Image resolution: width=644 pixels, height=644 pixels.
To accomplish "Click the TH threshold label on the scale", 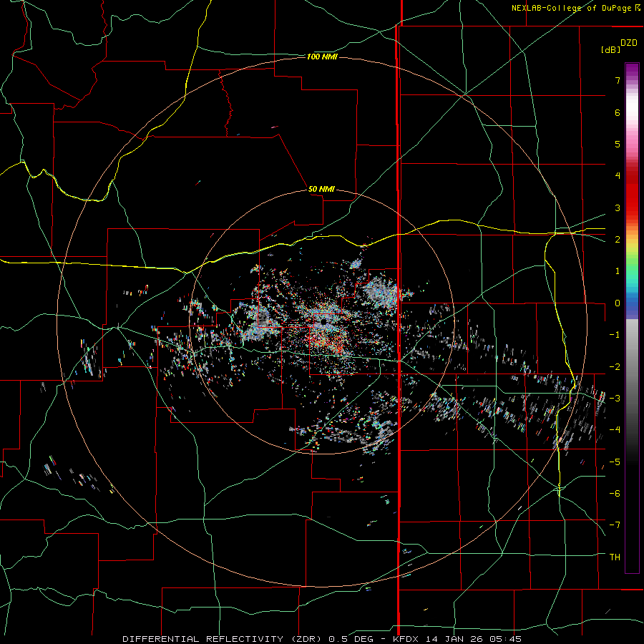I will click(615, 557).
